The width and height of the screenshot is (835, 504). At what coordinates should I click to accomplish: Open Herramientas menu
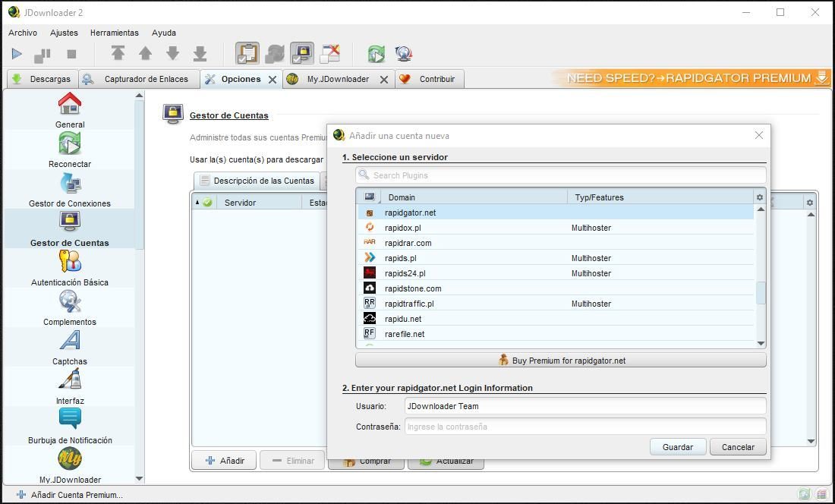click(115, 33)
